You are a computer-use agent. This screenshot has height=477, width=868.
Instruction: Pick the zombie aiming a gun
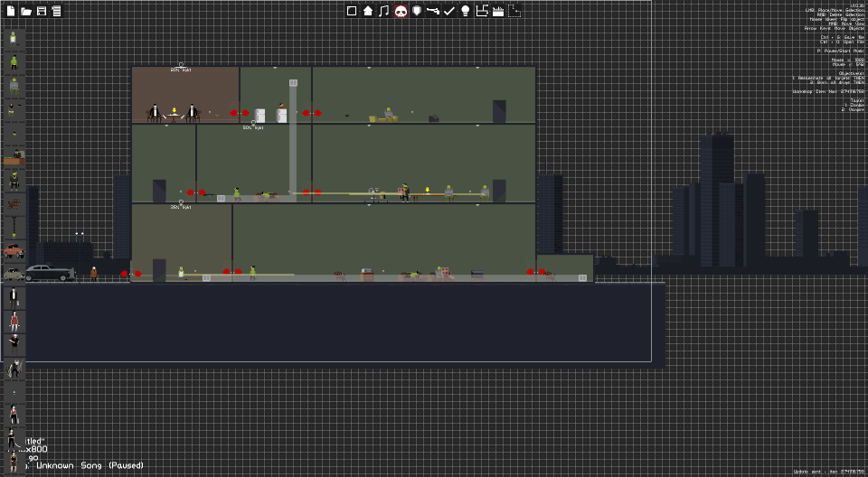click(x=14, y=110)
